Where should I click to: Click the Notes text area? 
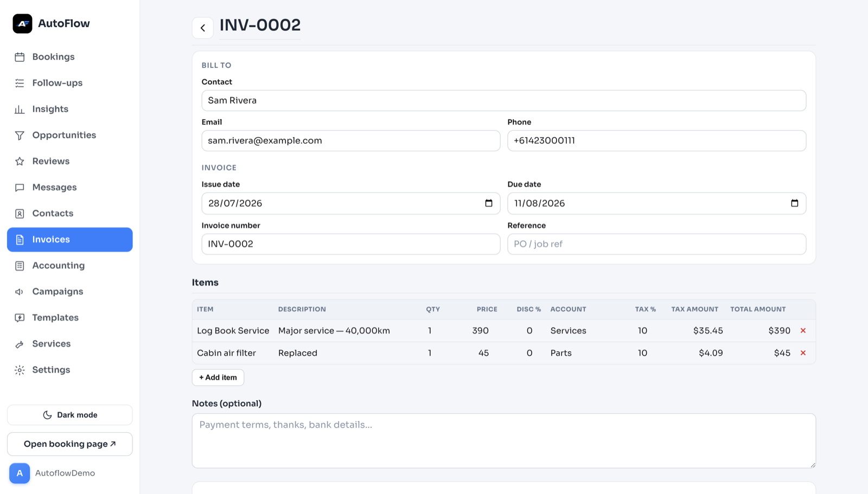click(503, 441)
